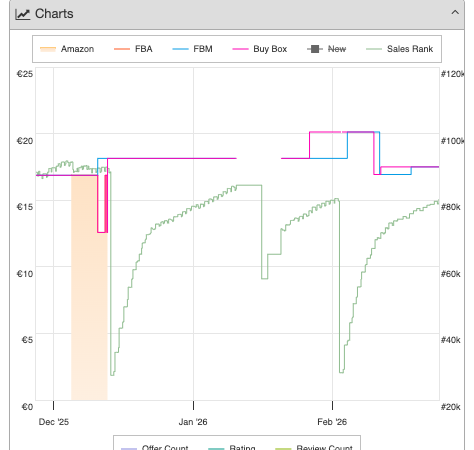This screenshot has width=474, height=450.
Task: Click the Amazon orange color swatch
Action: click(48, 49)
